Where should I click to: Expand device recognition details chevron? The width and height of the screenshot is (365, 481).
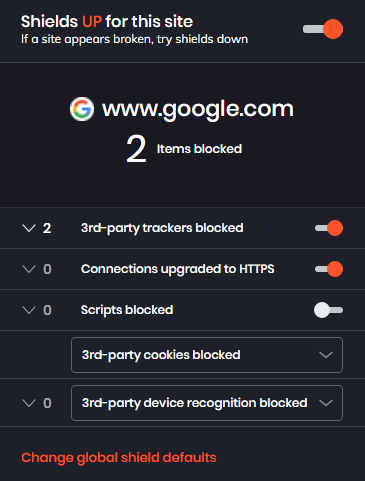tap(29, 403)
